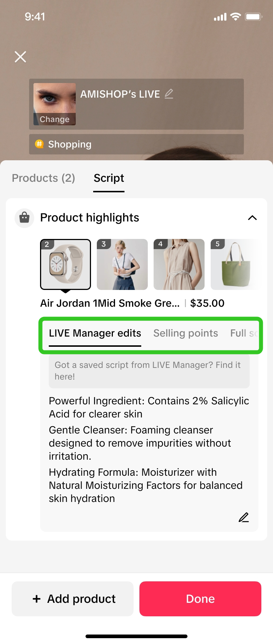Select the Script tab
273x644 pixels.
(x=109, y=178)
